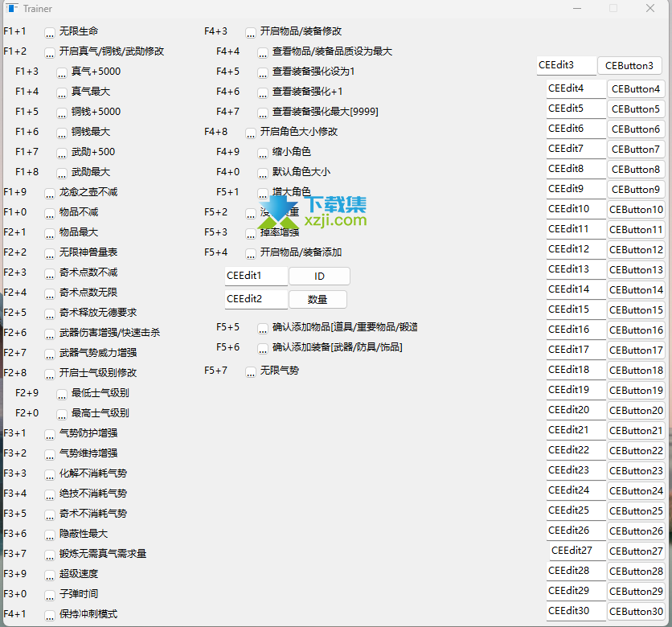Select the CEEdit10 edit box
Viewport: 672px width, 627px height.
(x=576, y=209)
